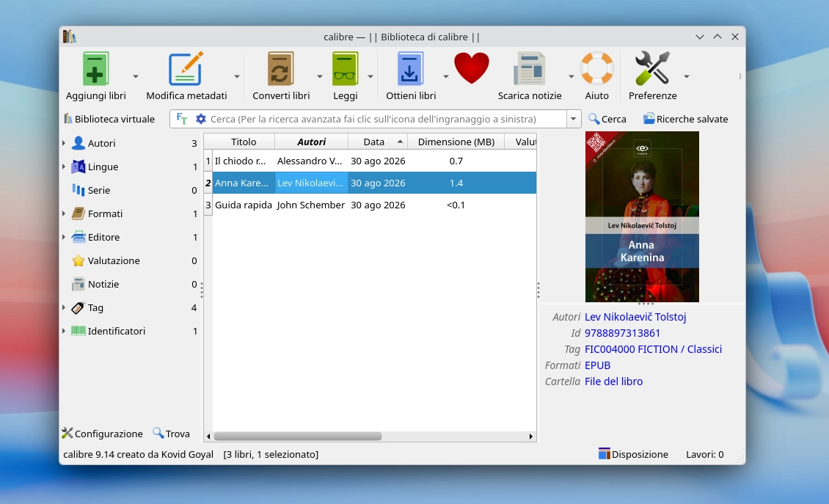Image resolution: width=829 pixels, height=504 pixels.
Task: Click the 'John Schember' author cell
Action: tap(311, 205)
